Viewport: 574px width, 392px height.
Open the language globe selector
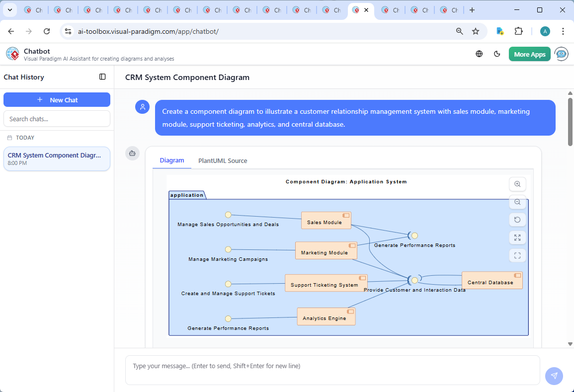point(479,54)
